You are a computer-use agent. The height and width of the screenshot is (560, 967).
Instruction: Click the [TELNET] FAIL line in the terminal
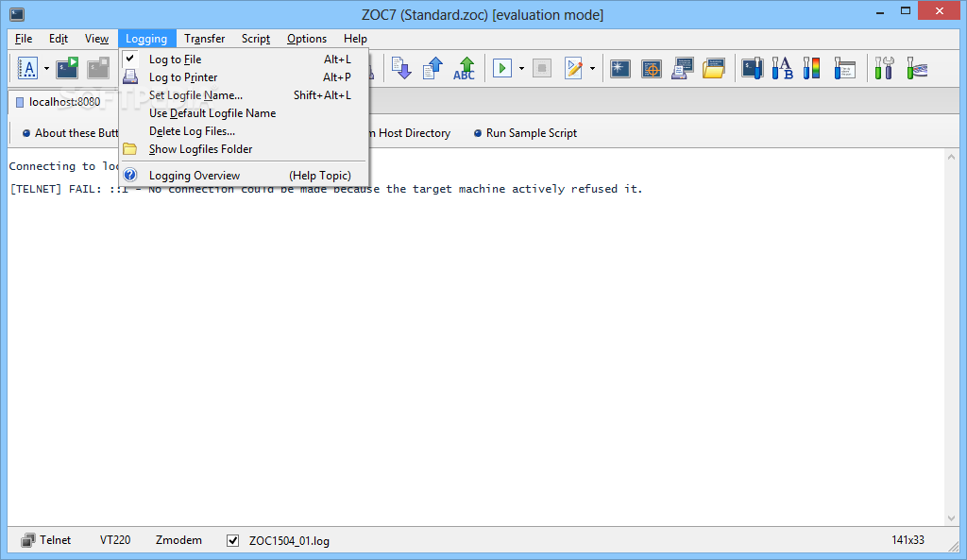click(326, 189)
